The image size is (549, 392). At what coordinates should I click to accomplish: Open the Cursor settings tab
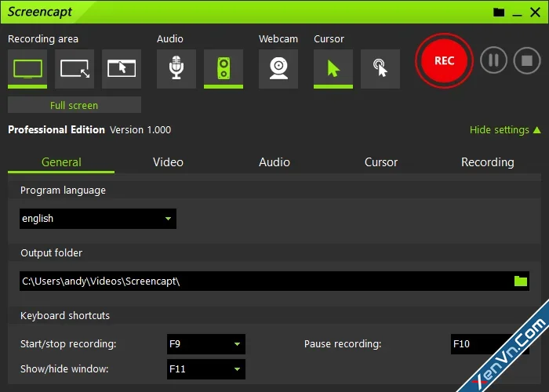point(381,162)
